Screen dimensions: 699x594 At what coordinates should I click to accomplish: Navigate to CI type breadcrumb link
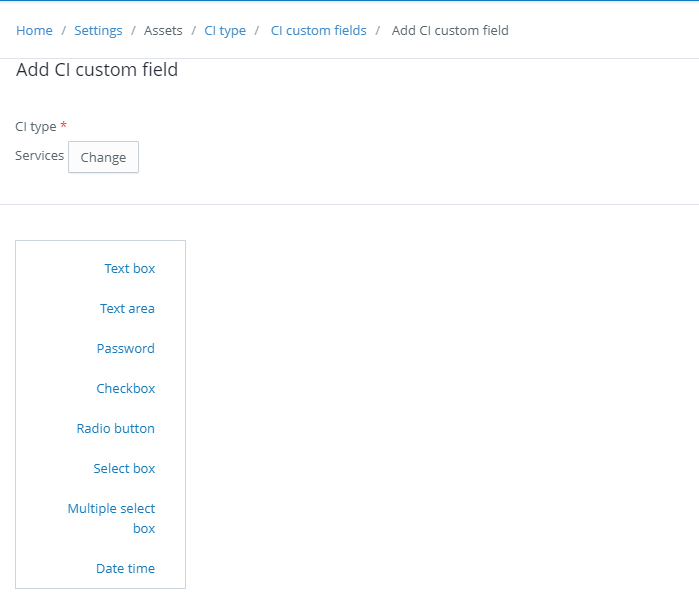(x=225, y=30)
